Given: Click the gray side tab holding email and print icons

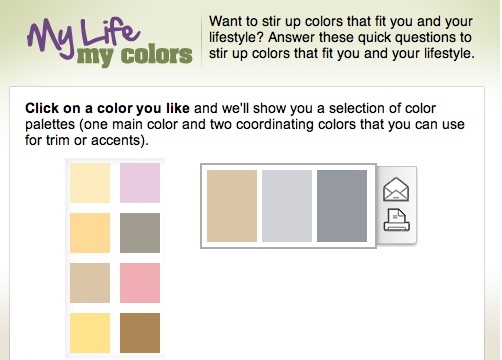Looking at the screenshot, I should 397,205.
